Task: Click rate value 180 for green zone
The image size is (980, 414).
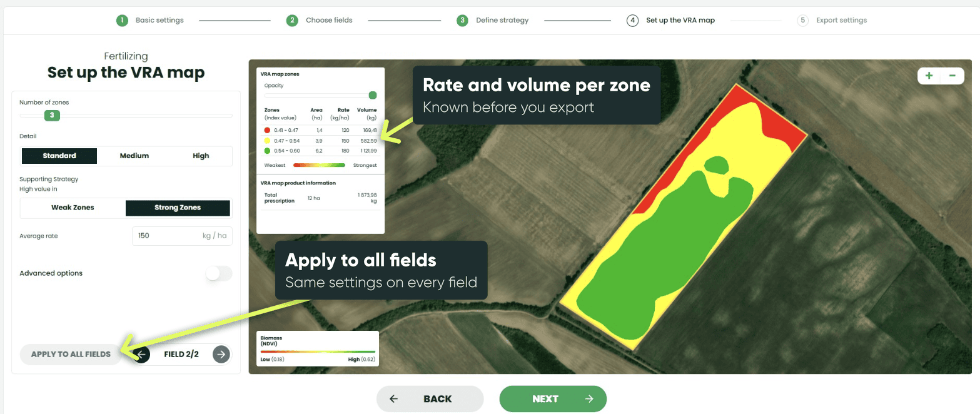Action: coord(345,151)
